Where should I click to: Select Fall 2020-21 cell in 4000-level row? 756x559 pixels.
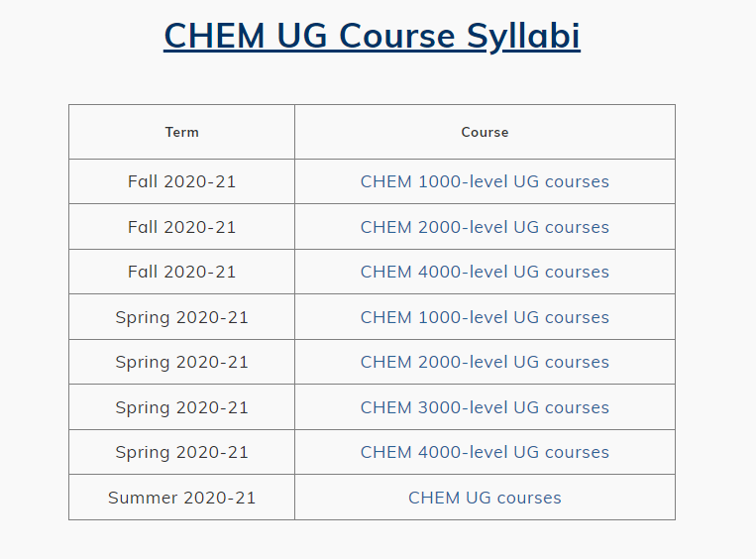click(181, 272)
